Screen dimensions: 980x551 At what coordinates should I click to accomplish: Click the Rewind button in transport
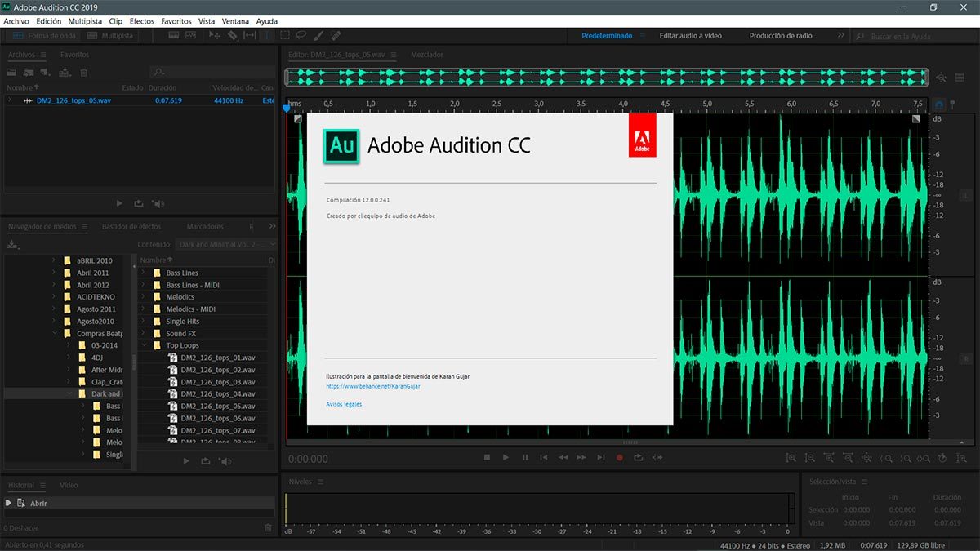563,458
